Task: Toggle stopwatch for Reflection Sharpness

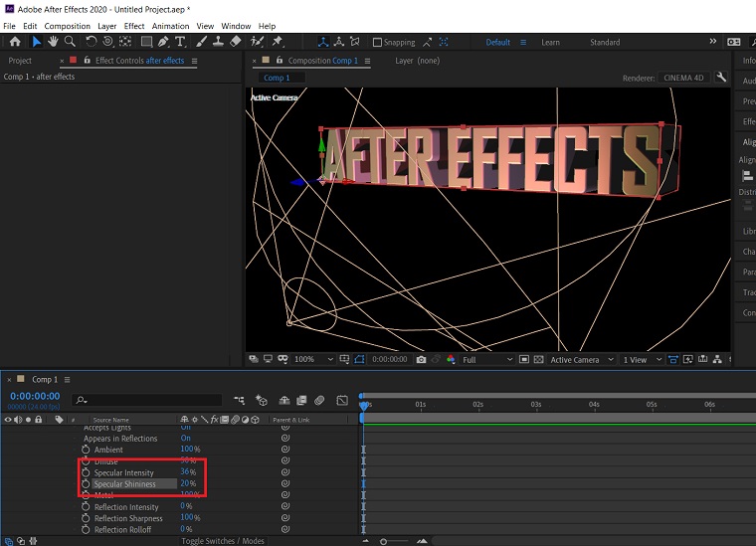Action: (x=86, y=518)
